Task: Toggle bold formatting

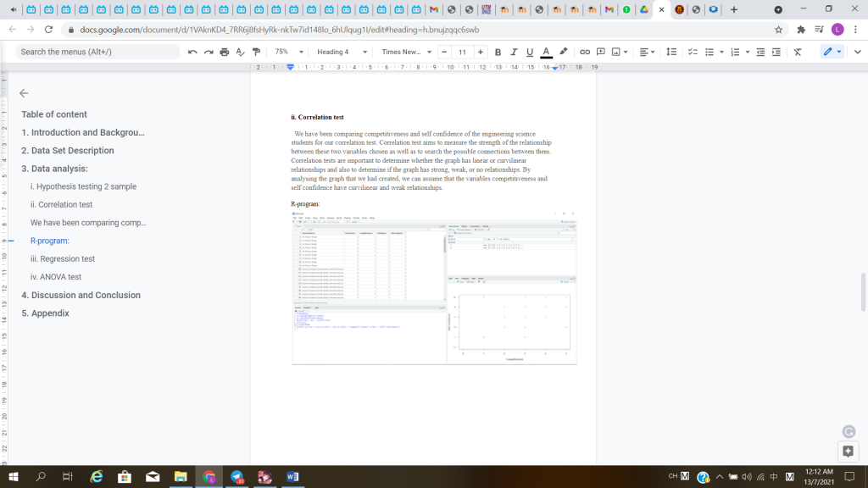Action: (498, 52)
